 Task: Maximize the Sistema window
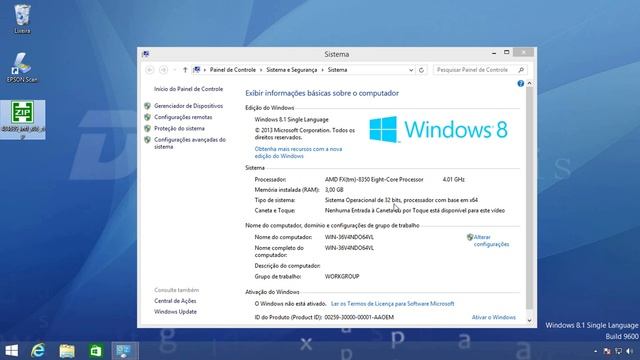pos(507,52)
